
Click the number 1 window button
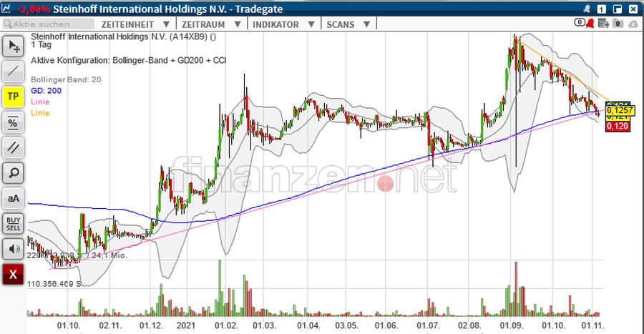[x=601, y=9]
